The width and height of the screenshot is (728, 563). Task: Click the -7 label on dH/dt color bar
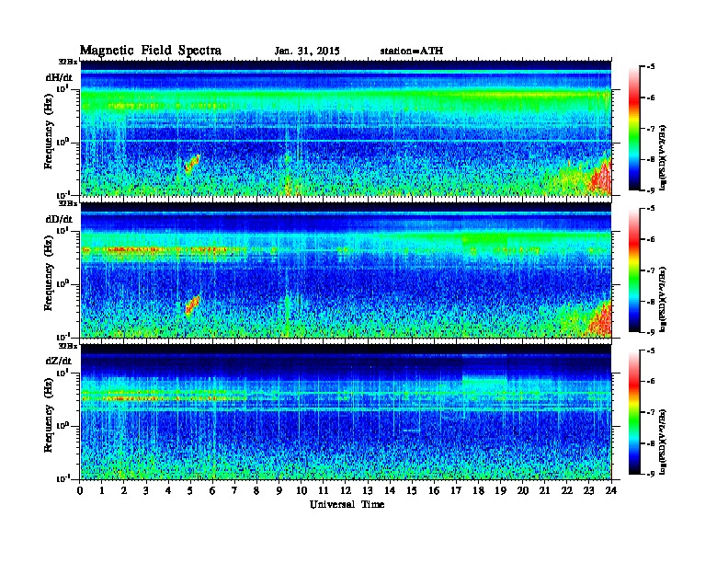(x=651, y=129)
